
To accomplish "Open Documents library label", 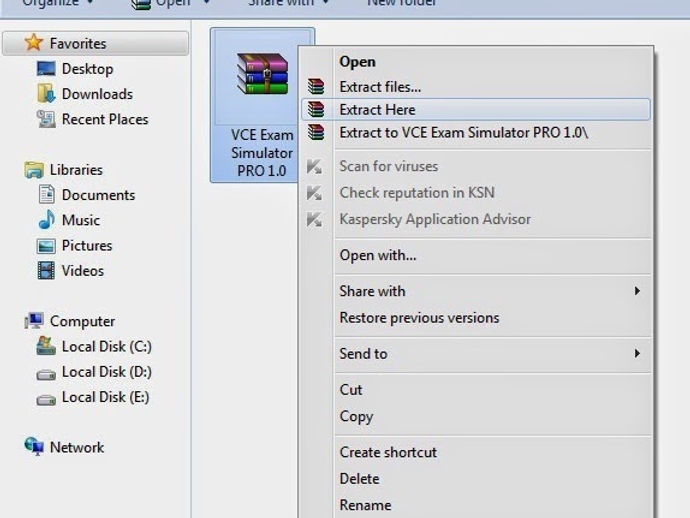I will tap(98, 195).
